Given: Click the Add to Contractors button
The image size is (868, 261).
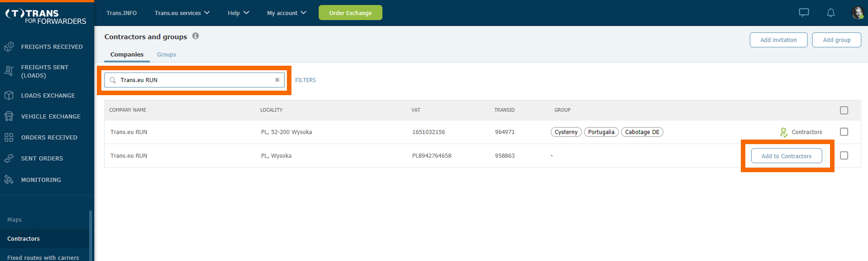Looking at the screenshot, I should (787, 156).
